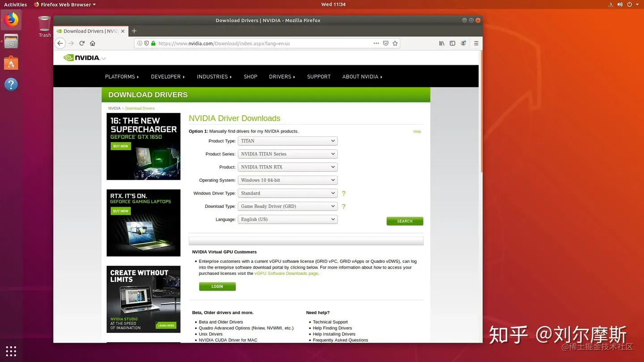Viewport: 644px width, 362px height.
Task: Open the Windows Driver Type dropdown
Action: (x=288, y=193)
